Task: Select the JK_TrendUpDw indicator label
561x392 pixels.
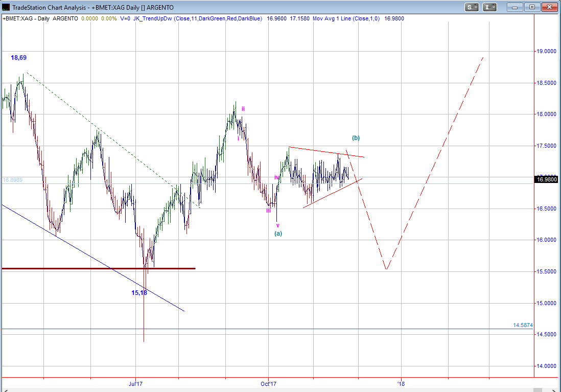Action: (x=198, y=18)
